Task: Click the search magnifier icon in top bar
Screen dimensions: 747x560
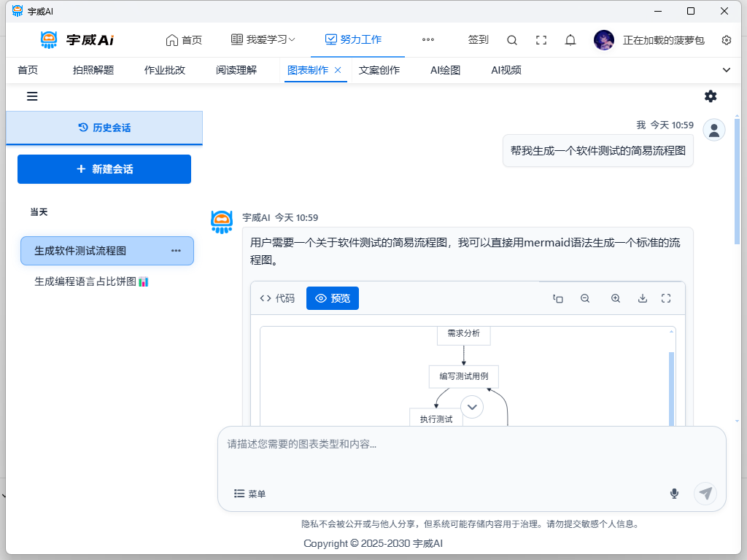Action: [512, 40]
